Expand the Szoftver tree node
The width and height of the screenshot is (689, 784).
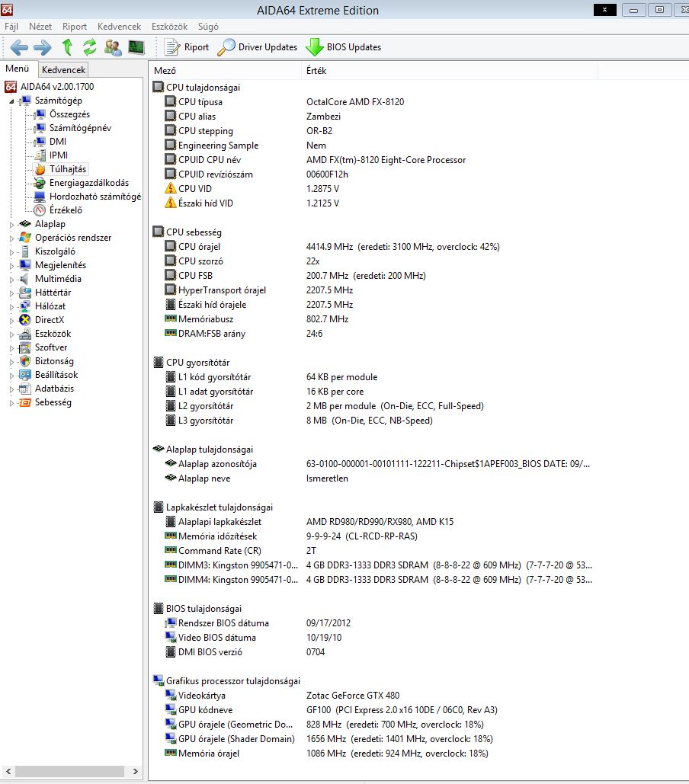tap(12, 348)
